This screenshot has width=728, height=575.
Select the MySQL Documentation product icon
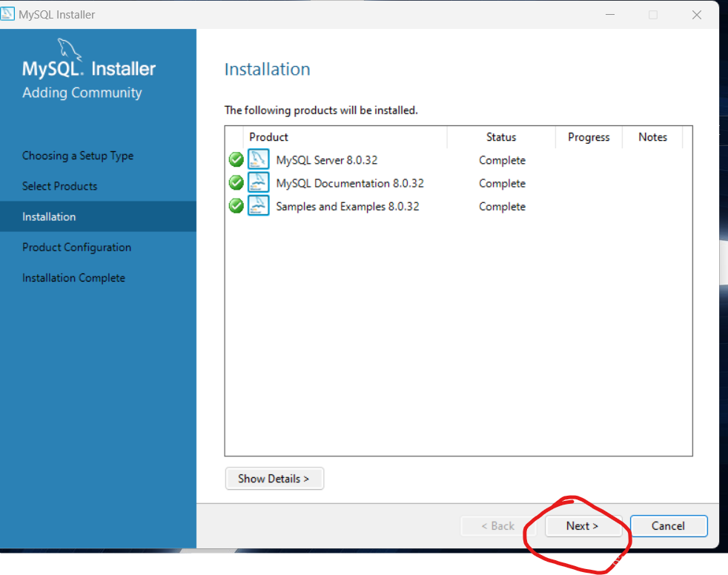click(x=258, y=182)
